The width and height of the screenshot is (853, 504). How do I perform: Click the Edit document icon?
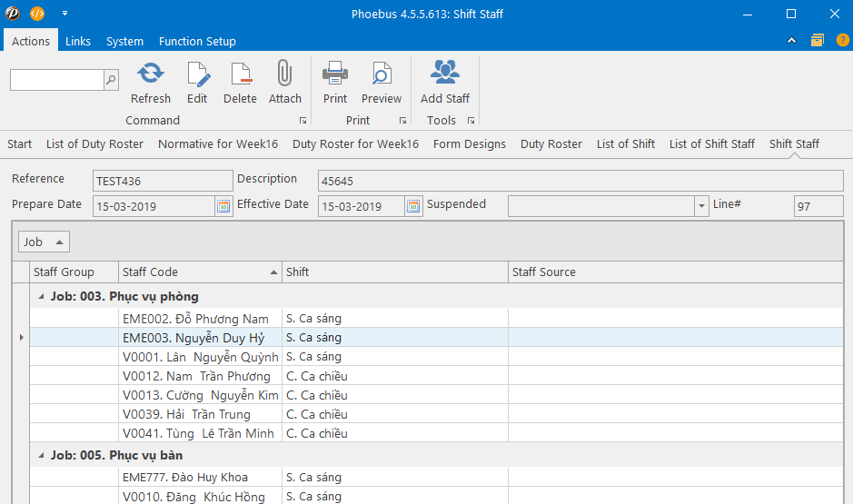[197, 74]
